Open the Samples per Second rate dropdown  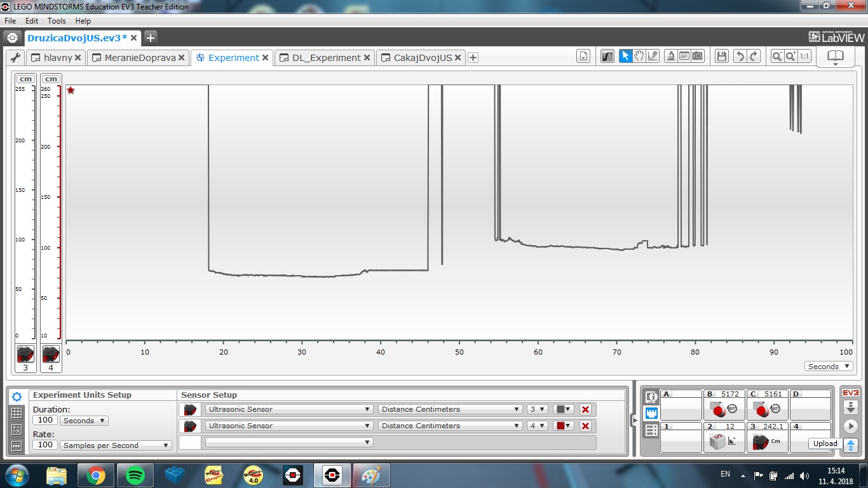pyautogui.click(x=116, y=445)
